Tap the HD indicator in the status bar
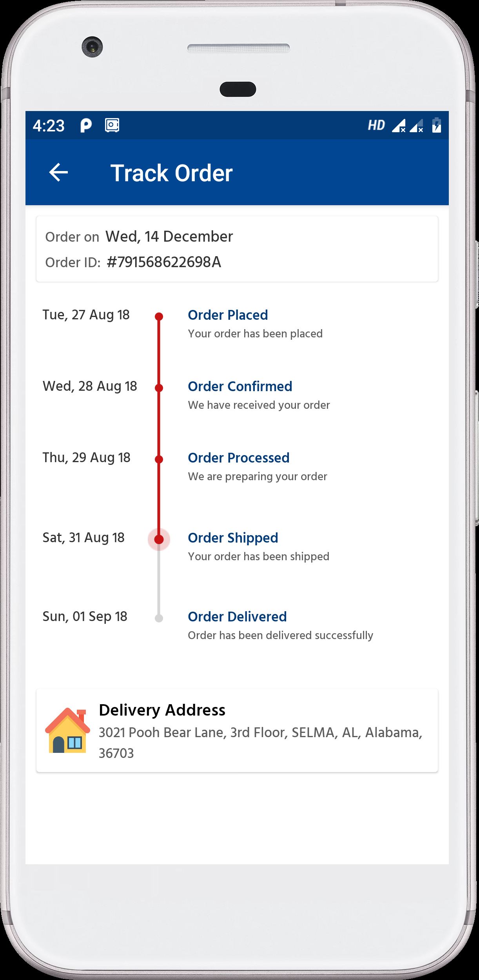The height and width of the screenshot is (980, 479). point(376,126)
